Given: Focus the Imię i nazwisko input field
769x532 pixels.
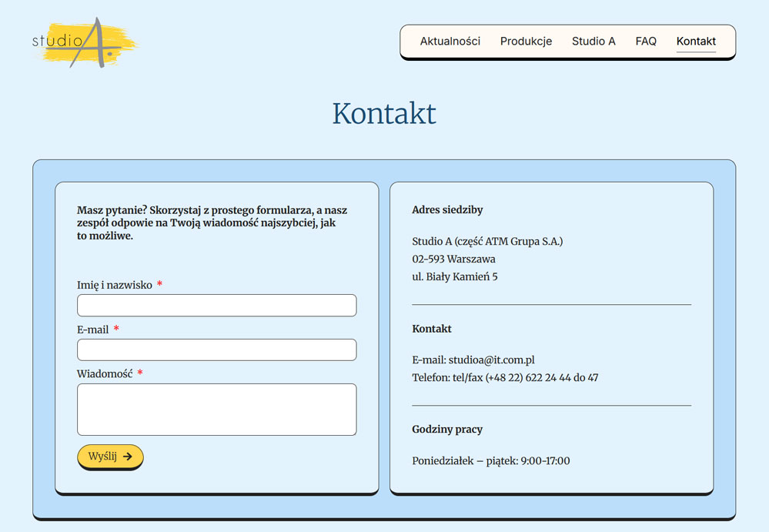Looking at the screenshot, I should (216, 306).
